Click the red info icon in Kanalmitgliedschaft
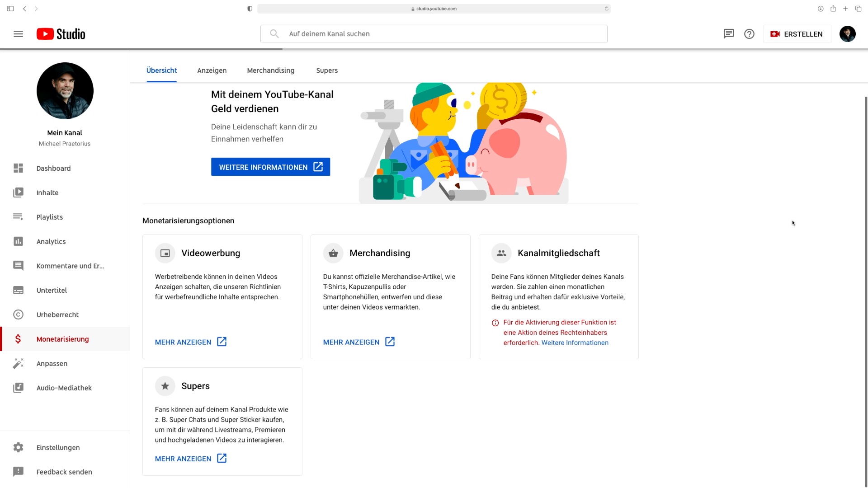This screenshot has width=868, height=488. coord(495,323)
